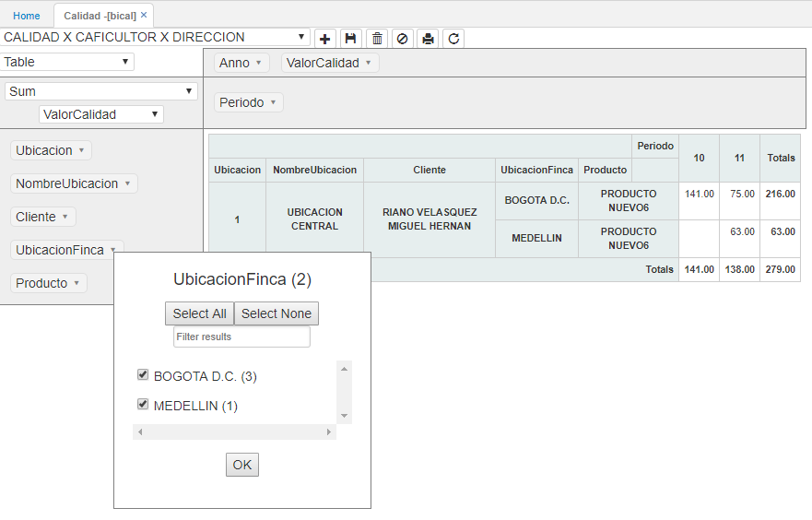Switch to the Home tab

pos(27,16)
